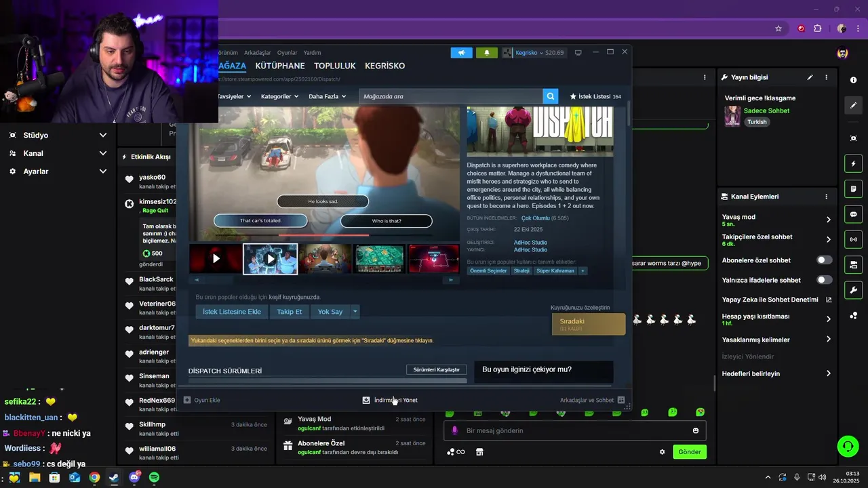The height and width of the screenshot is (488, 868).
Task: Click İstek Listesine Ekle button
Action: [232, 312]
